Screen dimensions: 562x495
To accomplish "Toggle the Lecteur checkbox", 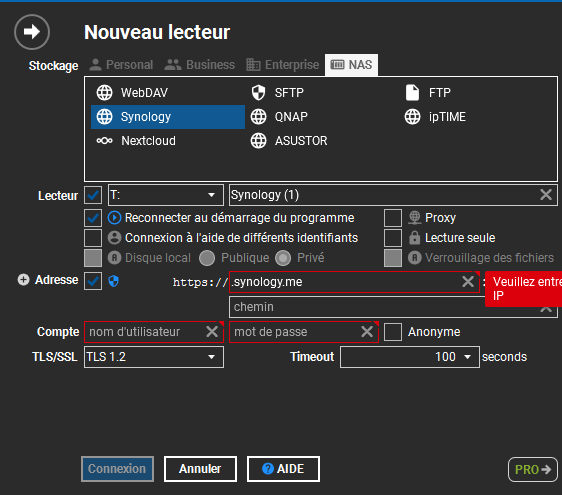I will [93, 195].
